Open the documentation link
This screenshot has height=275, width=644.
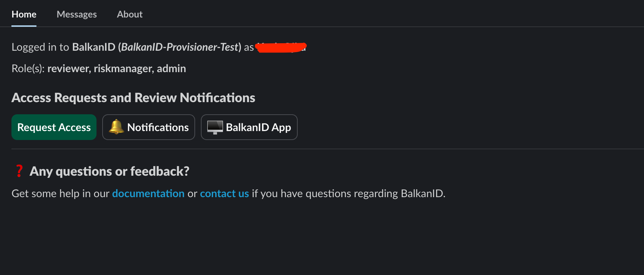pyautogui.click(x=148, y=194)
